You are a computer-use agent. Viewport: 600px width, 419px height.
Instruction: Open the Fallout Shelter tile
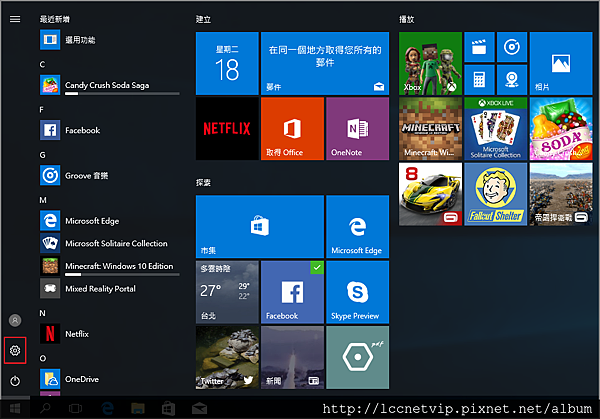click(496, 194)
